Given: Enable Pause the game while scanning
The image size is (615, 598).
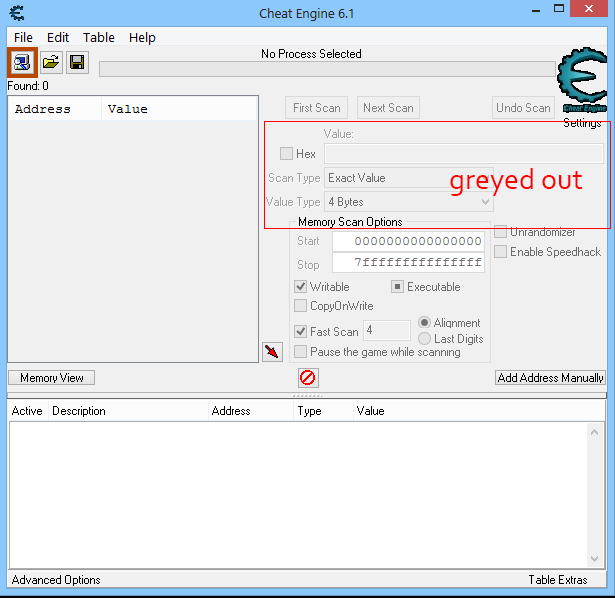Looking at the screenshot, I should pyautogui.click(x=300, y=351).
